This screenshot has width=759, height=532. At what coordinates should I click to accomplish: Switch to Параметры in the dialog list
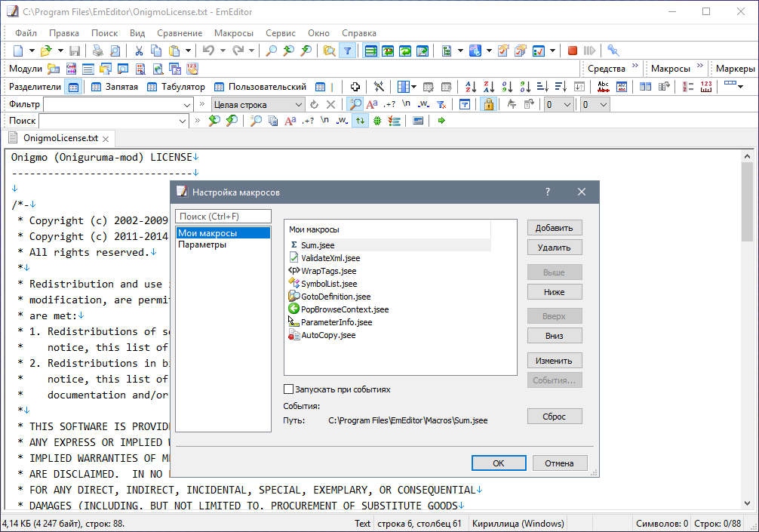point(202,244)
